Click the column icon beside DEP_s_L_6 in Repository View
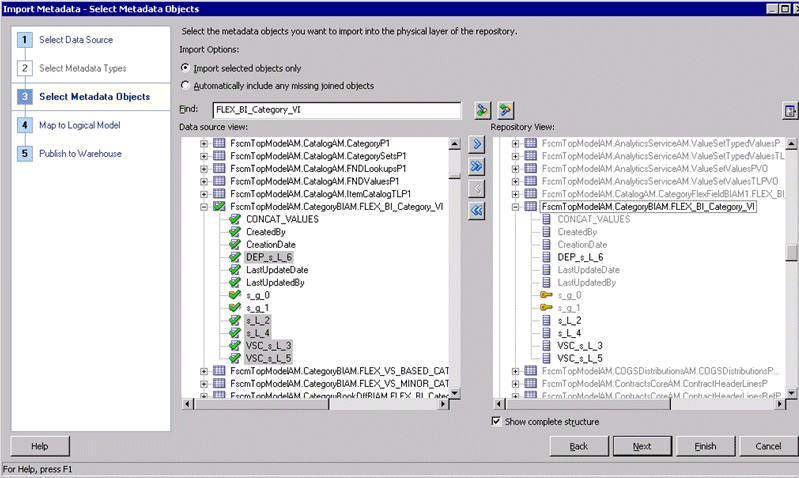 click(546, 257)
